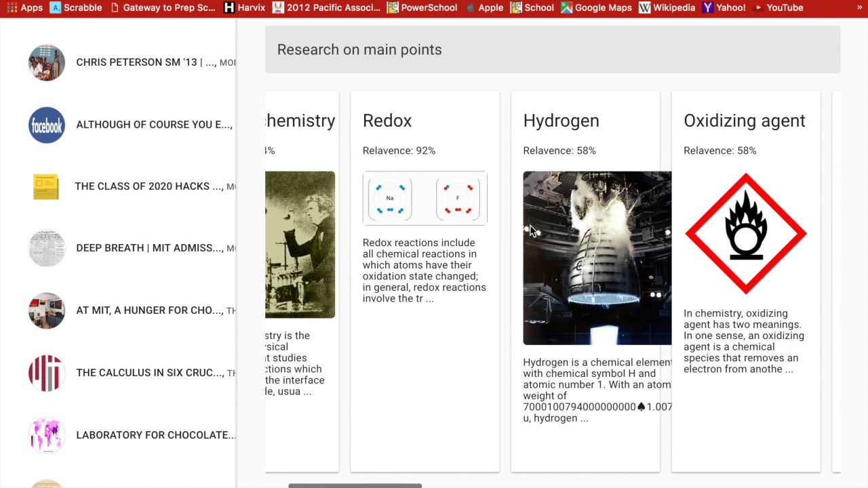Click the Apple logo favicon
The height and width of the screenshot is (488, 868).
point(469,7)
